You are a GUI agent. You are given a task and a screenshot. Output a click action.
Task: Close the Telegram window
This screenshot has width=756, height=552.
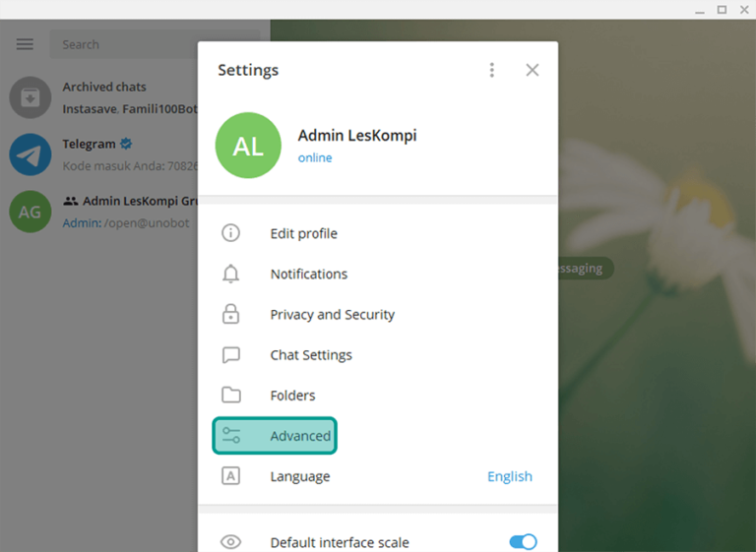[744, 9]
